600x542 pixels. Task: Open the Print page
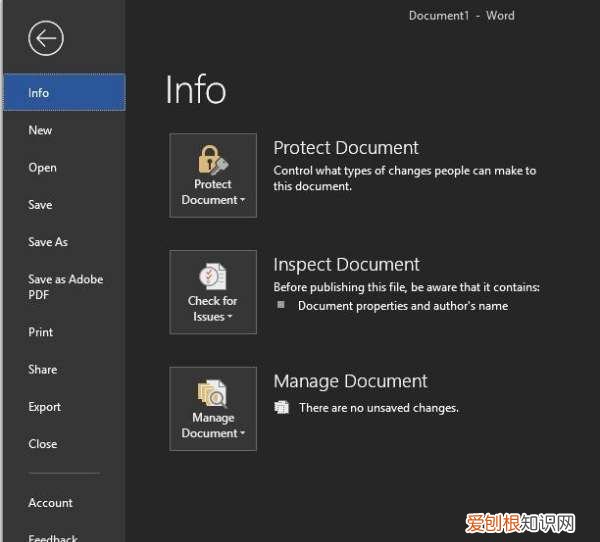point(41,332)
